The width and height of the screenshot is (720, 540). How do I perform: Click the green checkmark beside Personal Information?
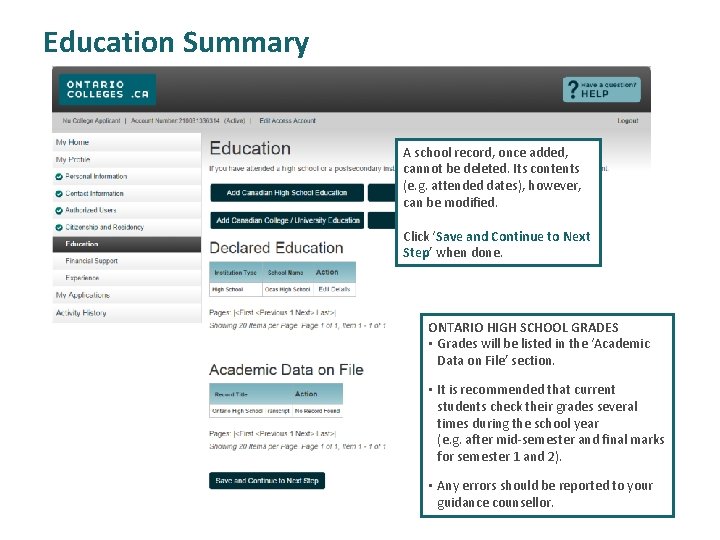(59, 177)
